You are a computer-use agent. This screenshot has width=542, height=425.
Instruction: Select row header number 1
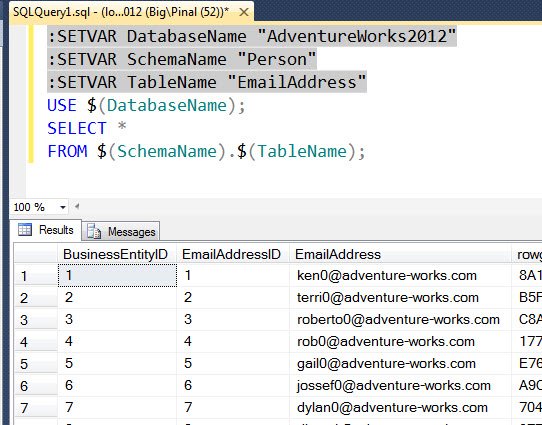click(36, 276)
